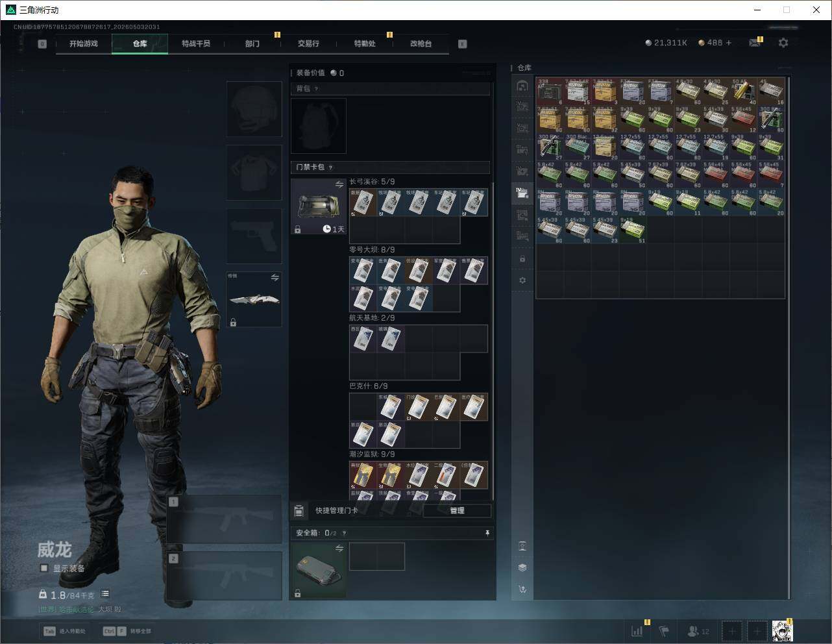The height and width of the screenshot is (644, 832).
Task: Click the padlock icon in warehouse sidebar
Action: tap(522, 259)
